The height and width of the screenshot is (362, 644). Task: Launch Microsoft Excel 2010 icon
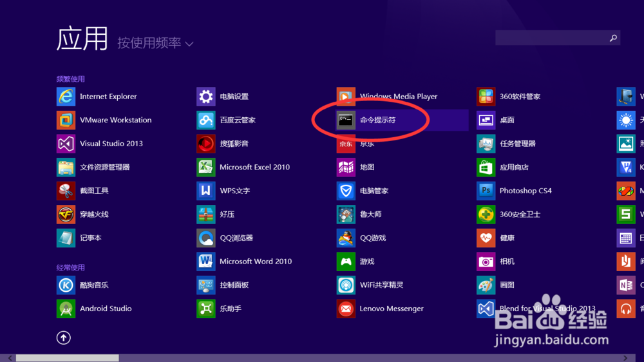tap(206, 167)
